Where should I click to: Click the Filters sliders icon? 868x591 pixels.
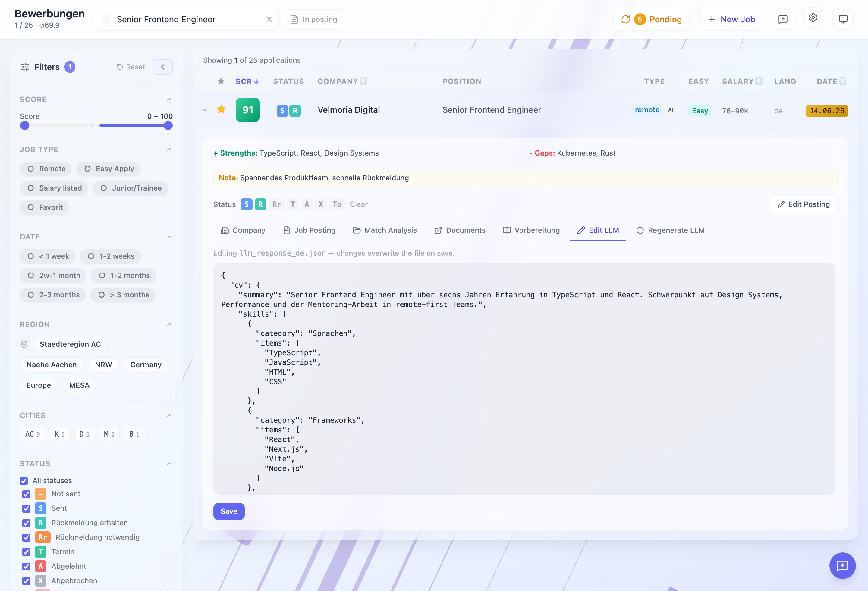(25, 67)
